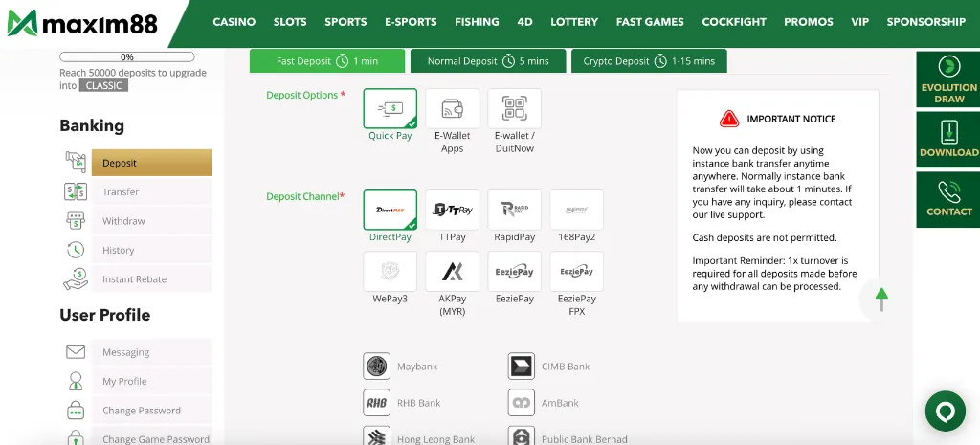Click the maxim88 logo
The width and height of the screenshot is (980, 445).
[81, 22]
